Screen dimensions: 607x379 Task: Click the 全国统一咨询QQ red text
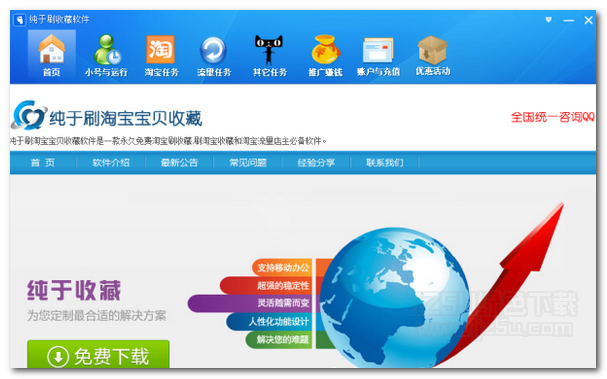552,117
